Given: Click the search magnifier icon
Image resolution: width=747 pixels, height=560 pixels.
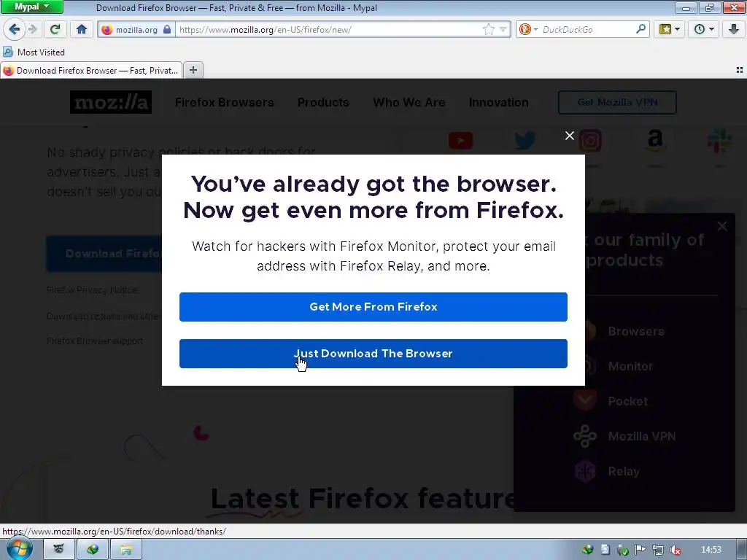Looking at the screenshot, I should coord(640,29).
